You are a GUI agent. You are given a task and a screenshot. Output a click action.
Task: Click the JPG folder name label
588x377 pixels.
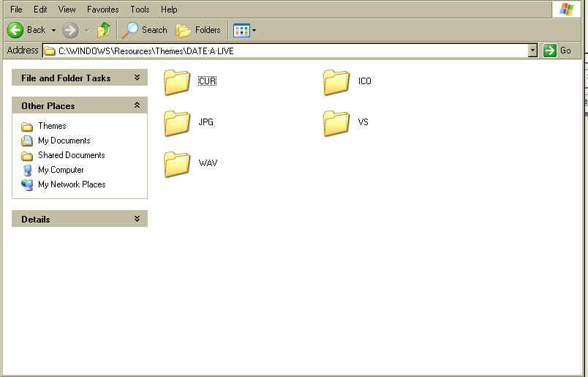coord(206,122)
